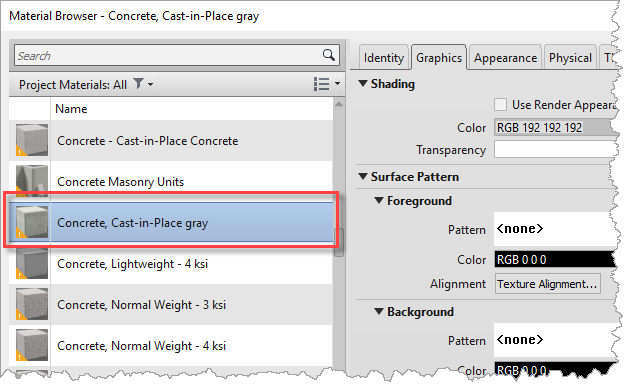Click Concrete, Normal Weight - 4 ksi icon
Image resolution: width=626 pixels, height=384 pixels.
pos(32,345)
